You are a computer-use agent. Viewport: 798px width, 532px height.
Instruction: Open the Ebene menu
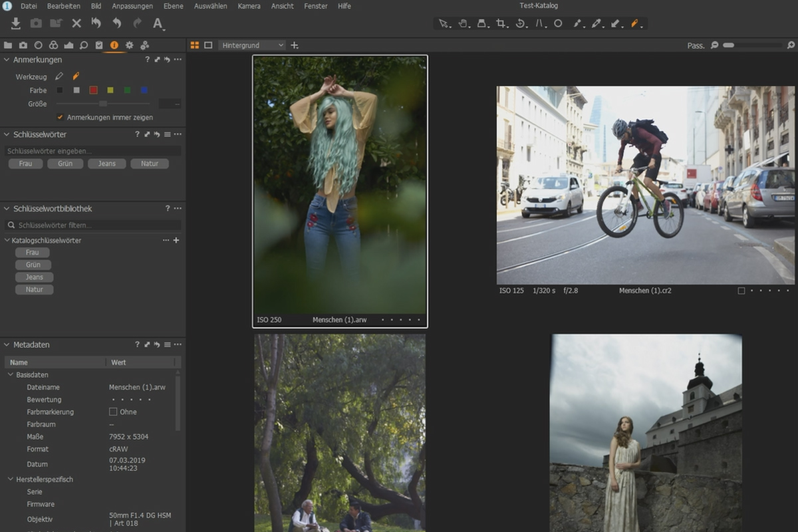click(x=174, y=6)
